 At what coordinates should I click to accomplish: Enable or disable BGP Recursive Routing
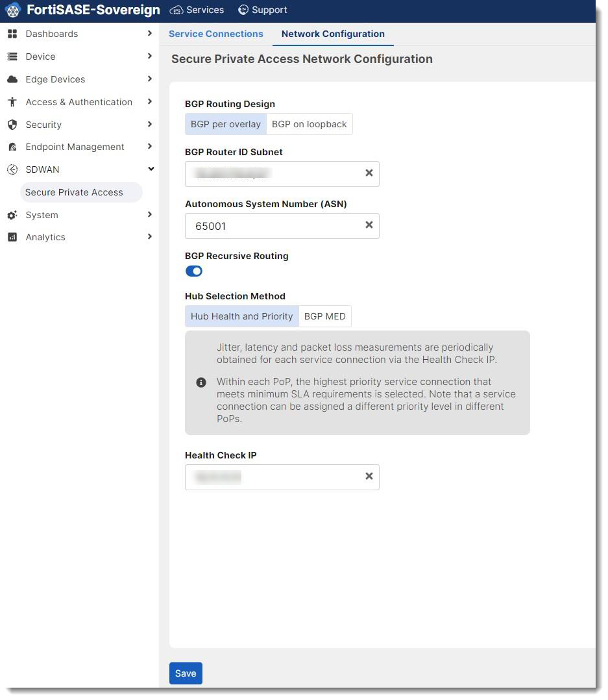coord(193,271)
